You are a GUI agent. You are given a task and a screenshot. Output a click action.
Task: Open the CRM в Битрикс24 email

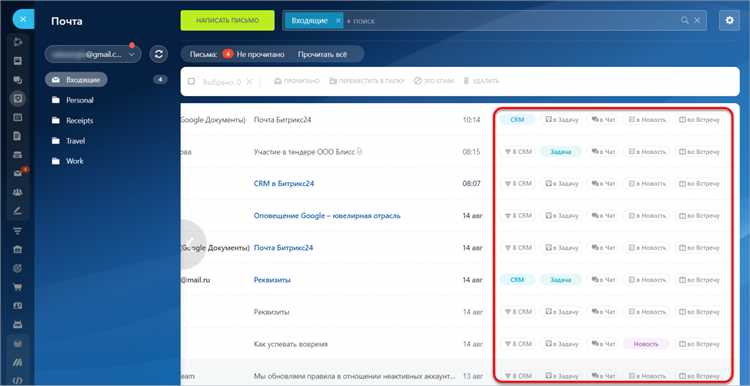284,184
